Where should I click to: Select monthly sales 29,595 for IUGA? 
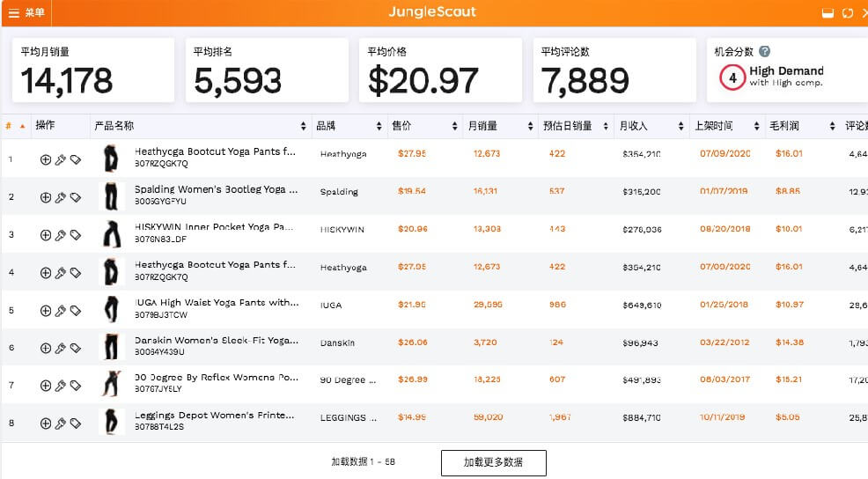(488, 305)
